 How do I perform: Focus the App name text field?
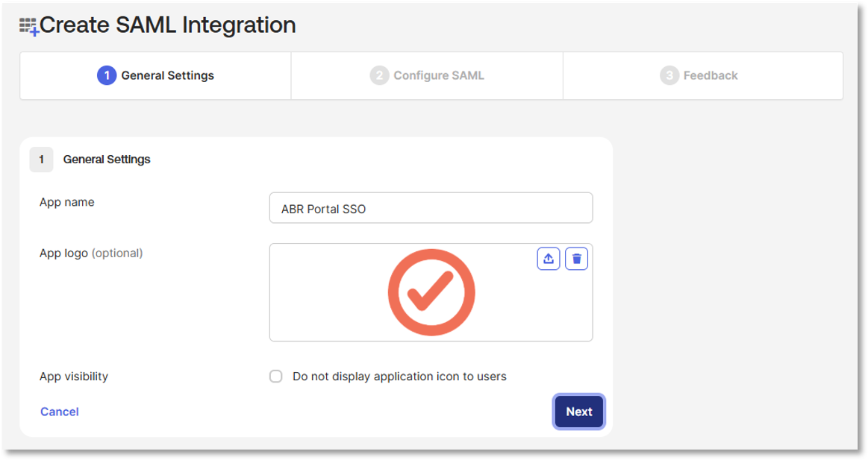coord(431,208)
